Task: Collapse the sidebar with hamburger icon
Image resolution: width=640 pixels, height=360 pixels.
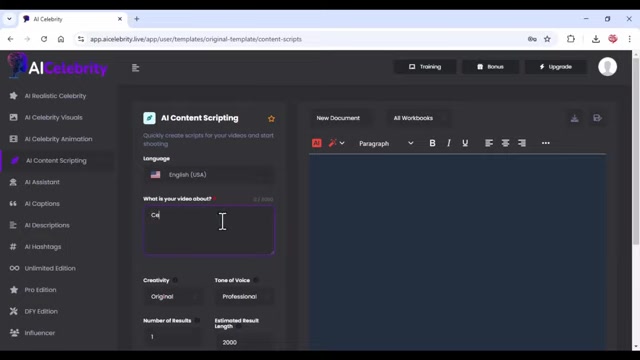Action: click(136, 68)
